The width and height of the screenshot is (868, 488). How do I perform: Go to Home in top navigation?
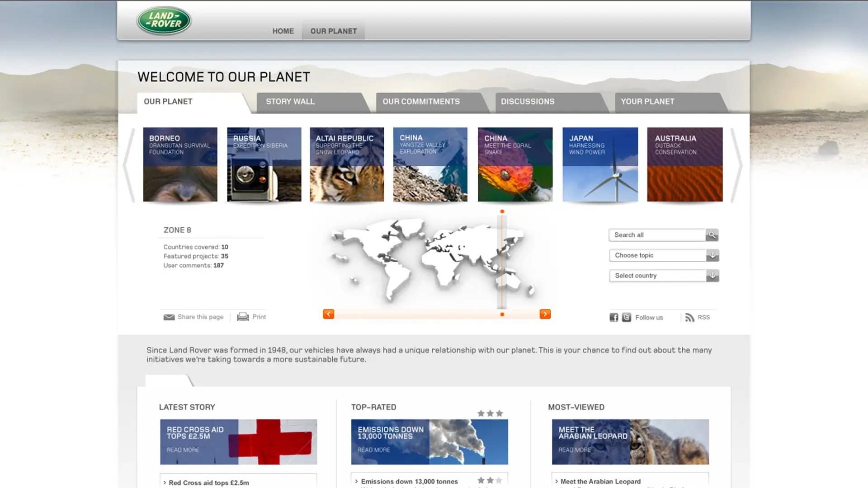283,31
